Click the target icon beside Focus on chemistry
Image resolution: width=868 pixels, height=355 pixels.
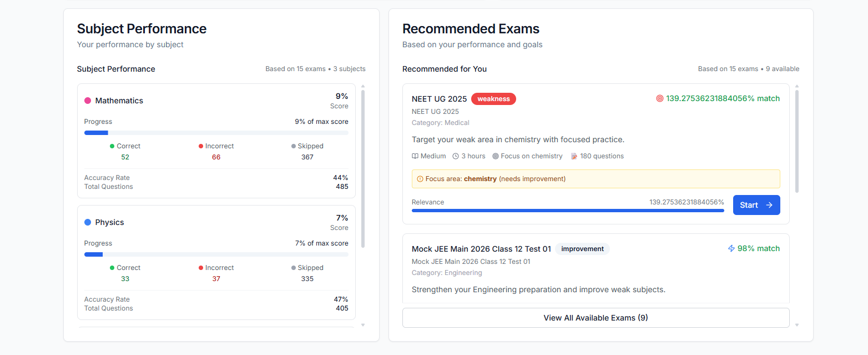496,156
